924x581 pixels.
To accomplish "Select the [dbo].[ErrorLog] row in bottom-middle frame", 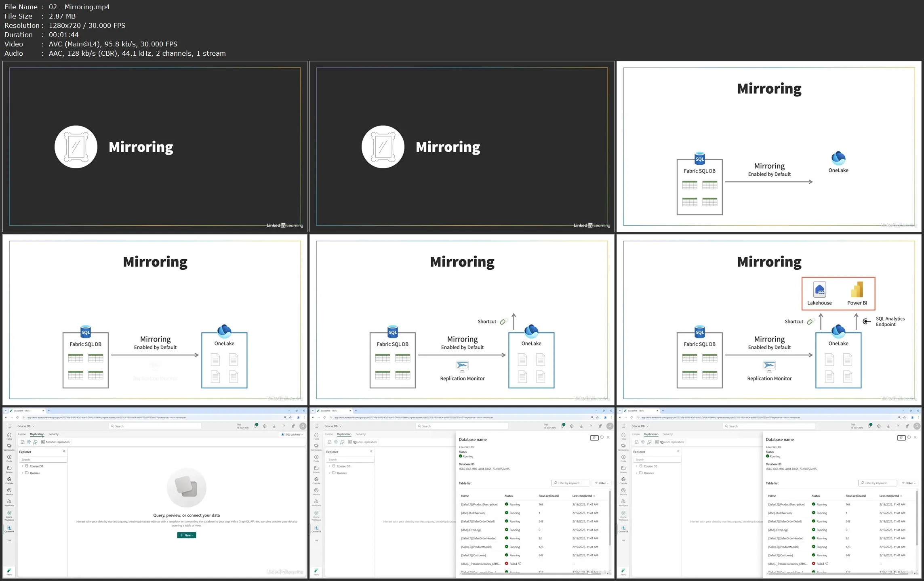I will 533,530.
